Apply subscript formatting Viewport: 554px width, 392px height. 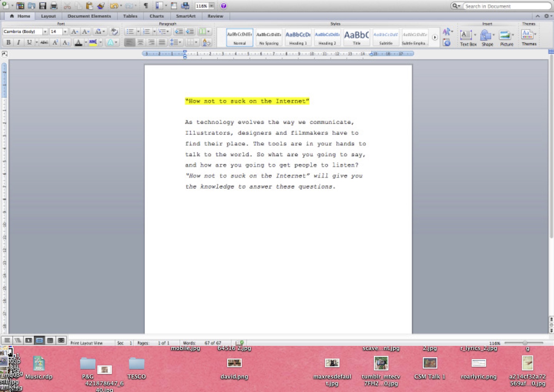(66, 42)
